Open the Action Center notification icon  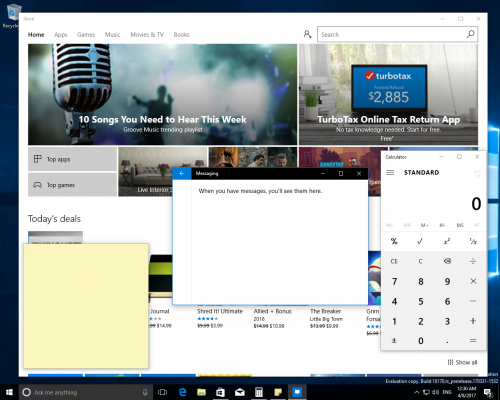[x=488, y=392]
